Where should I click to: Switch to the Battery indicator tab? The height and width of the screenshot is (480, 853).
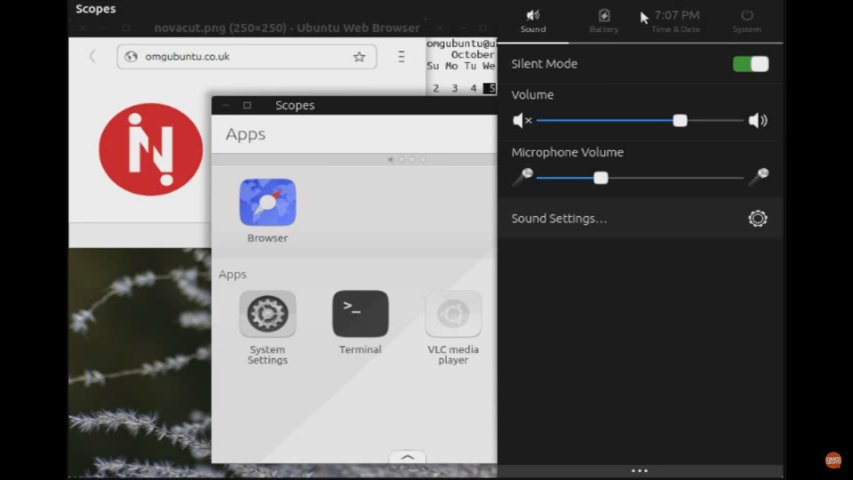click(604, 20)
